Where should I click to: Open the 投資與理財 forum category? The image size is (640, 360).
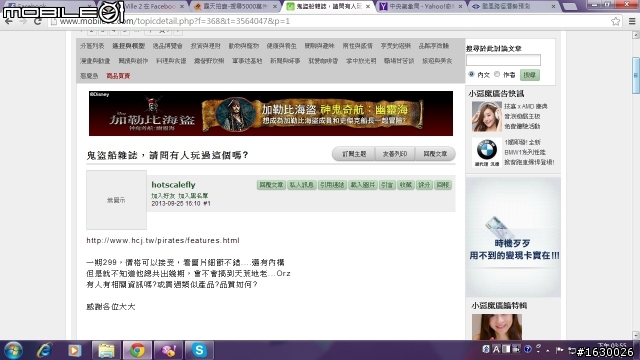tap(206, 46)
